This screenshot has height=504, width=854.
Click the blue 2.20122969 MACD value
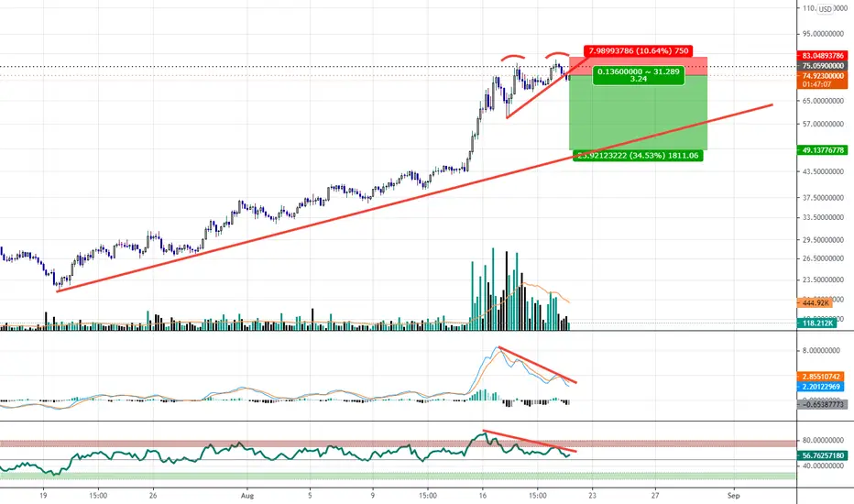821,387
